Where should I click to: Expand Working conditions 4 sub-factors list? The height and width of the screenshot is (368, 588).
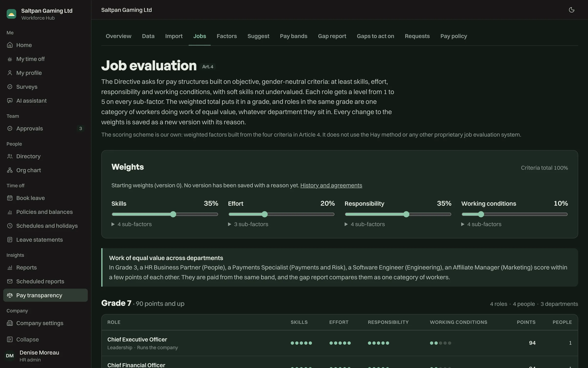click(x=481, y=224)
